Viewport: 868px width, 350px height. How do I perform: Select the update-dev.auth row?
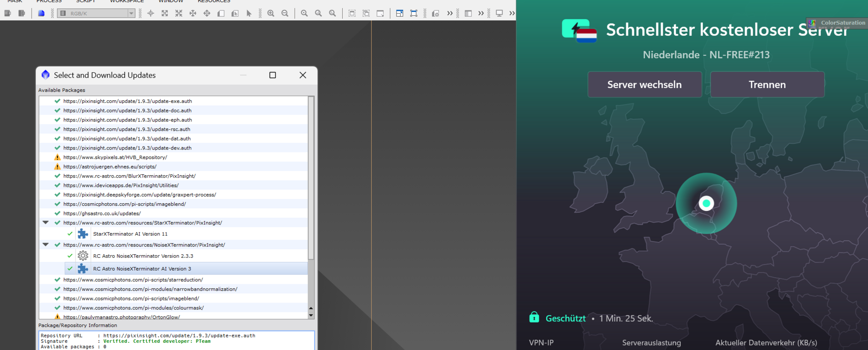tap(173, 148)
